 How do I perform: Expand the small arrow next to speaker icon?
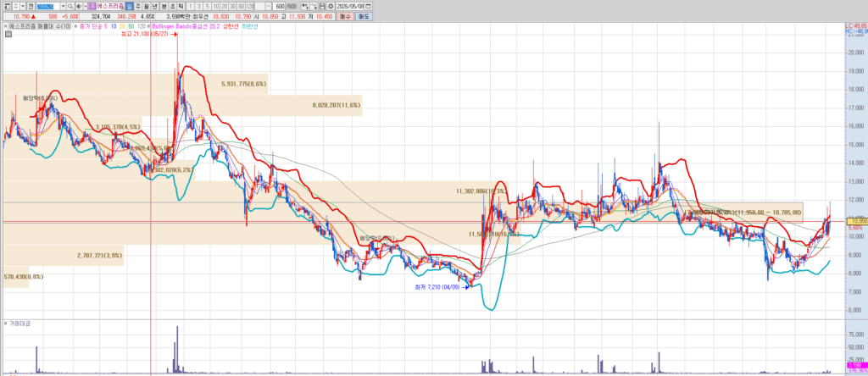86,6
